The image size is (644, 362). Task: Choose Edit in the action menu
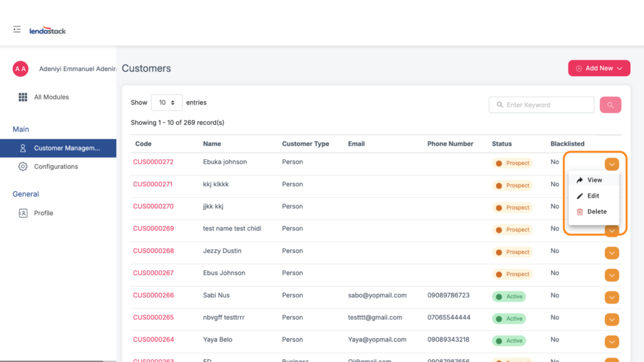pos(592,196)
